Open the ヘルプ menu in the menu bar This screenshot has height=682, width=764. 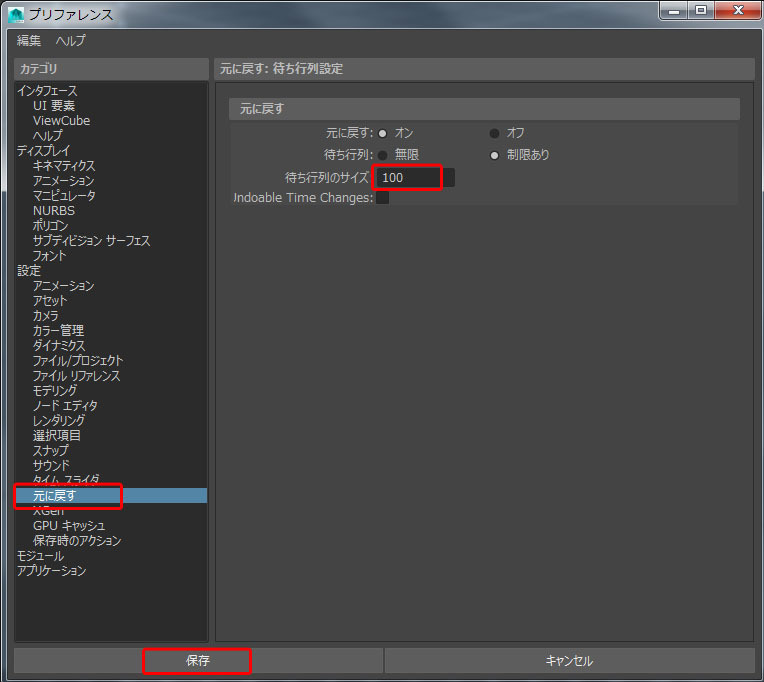coord(71,40)
